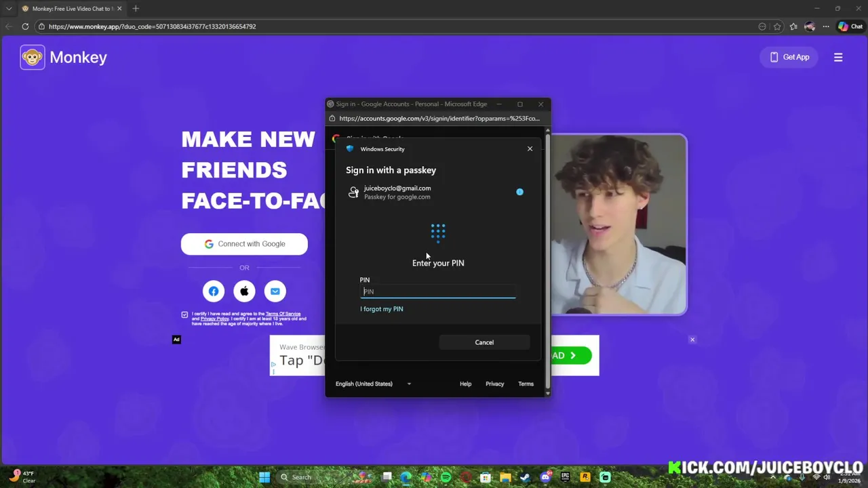868x488 pixels.
Task: Open the tab search dropdown arrow
Action: 9,9
